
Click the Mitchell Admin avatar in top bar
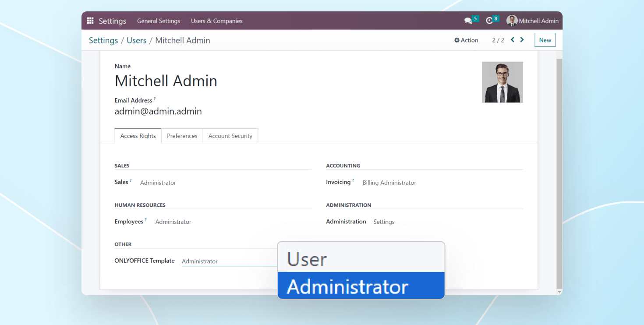pos(512,21)
